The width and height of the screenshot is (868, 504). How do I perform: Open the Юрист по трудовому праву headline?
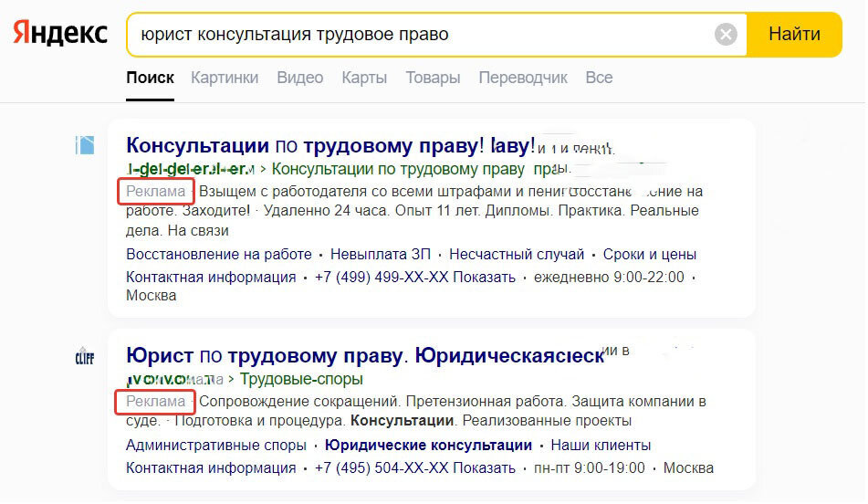(x=365, y=355)
